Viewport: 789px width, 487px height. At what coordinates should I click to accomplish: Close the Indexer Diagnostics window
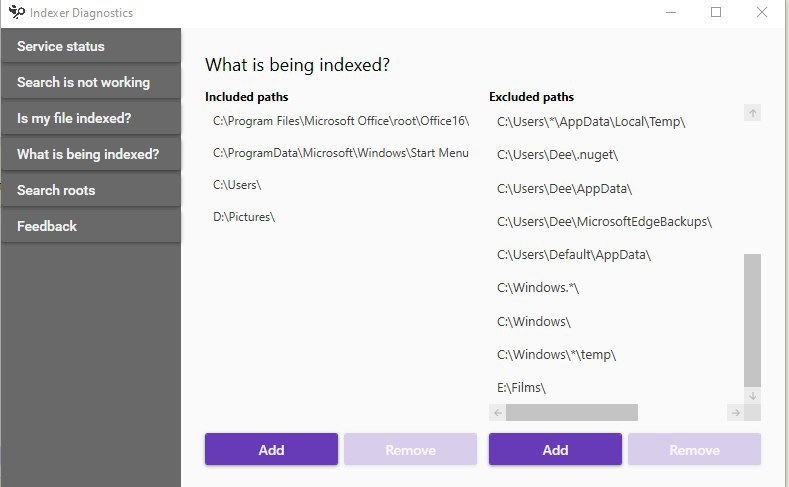(762, 12)
